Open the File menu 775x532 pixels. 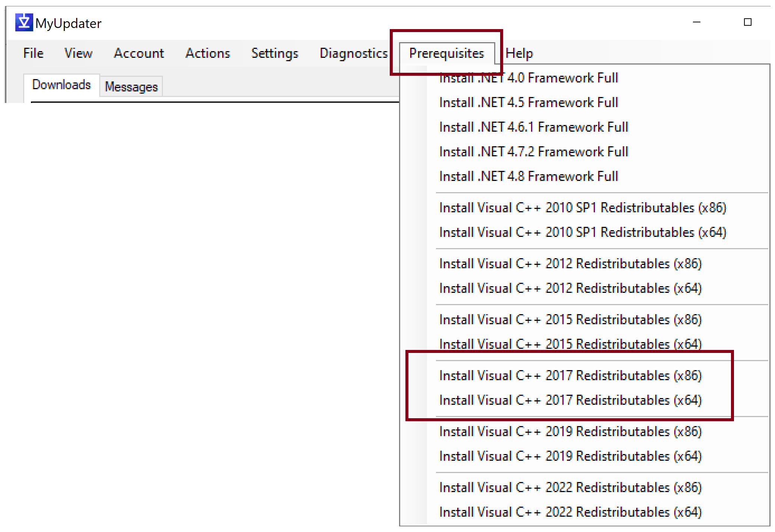[x=33, y=53]
